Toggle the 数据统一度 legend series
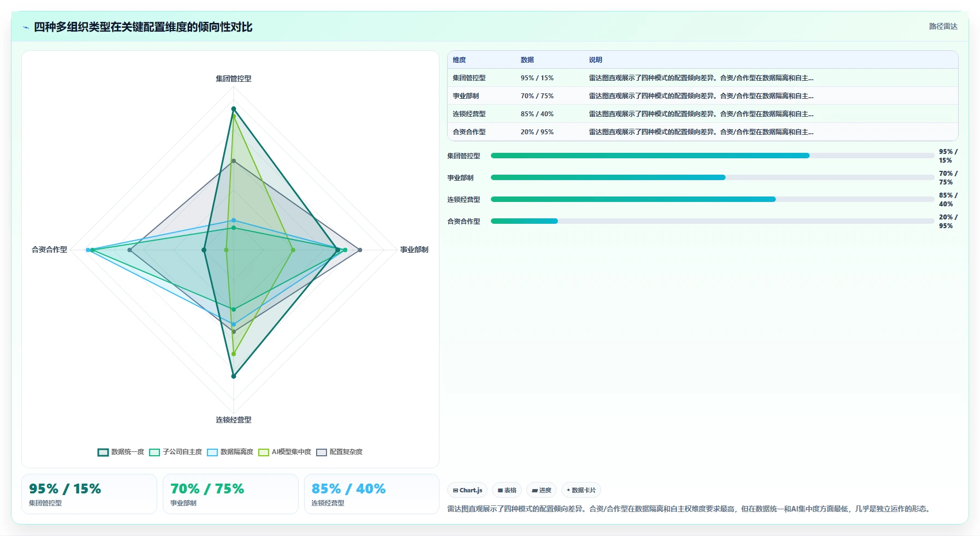This screenshot has width=980, height=536. click(121, 452)
